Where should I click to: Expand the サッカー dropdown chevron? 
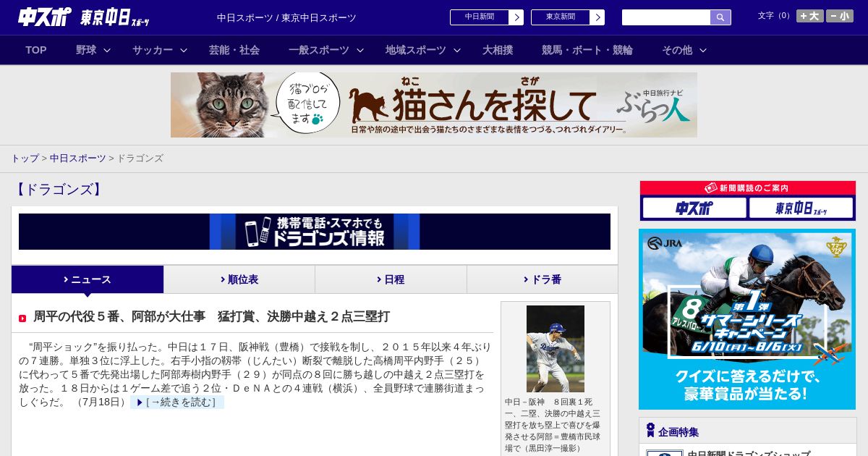(x=184, y=51)
